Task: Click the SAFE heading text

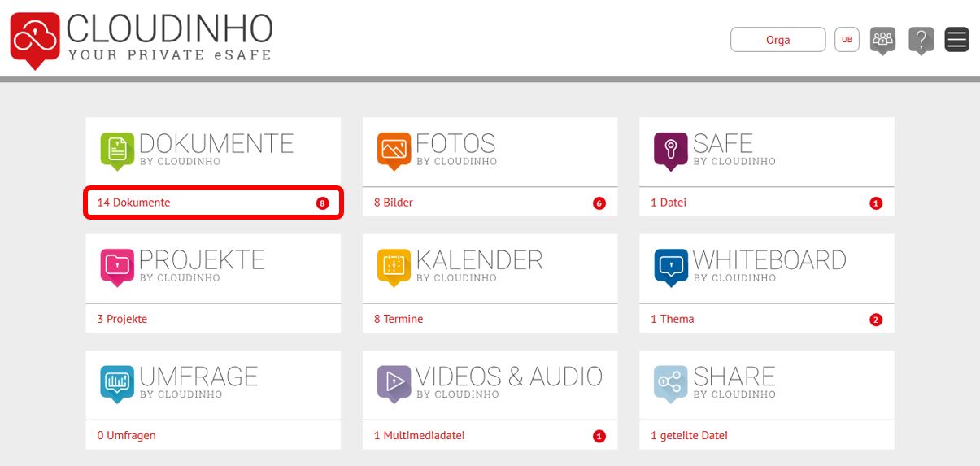Action: click(722, 143)
